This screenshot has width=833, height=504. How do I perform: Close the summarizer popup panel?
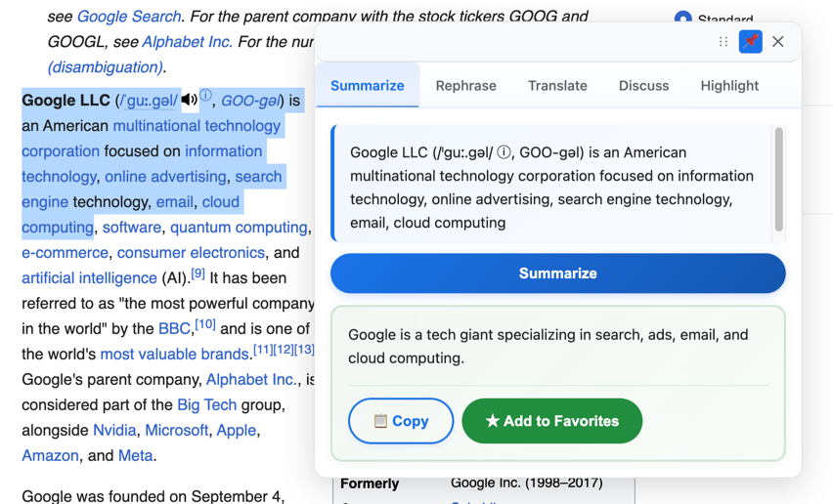click(778, 42)
